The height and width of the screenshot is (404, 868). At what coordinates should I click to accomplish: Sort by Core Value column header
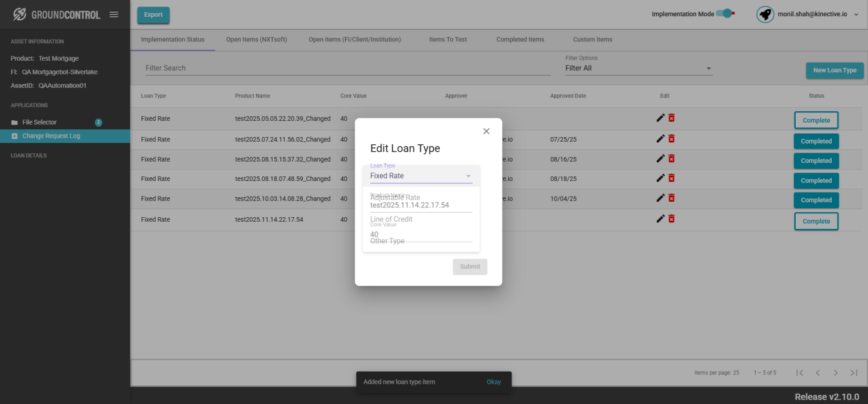(x=353, y=96)
